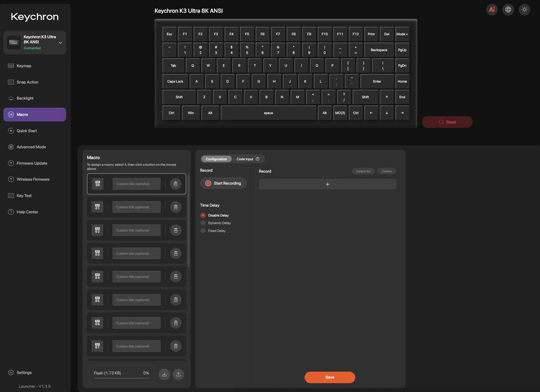Click the MO(3) key on keyboard
Viewport: 540px width, 392px height.
click(340, 113)
